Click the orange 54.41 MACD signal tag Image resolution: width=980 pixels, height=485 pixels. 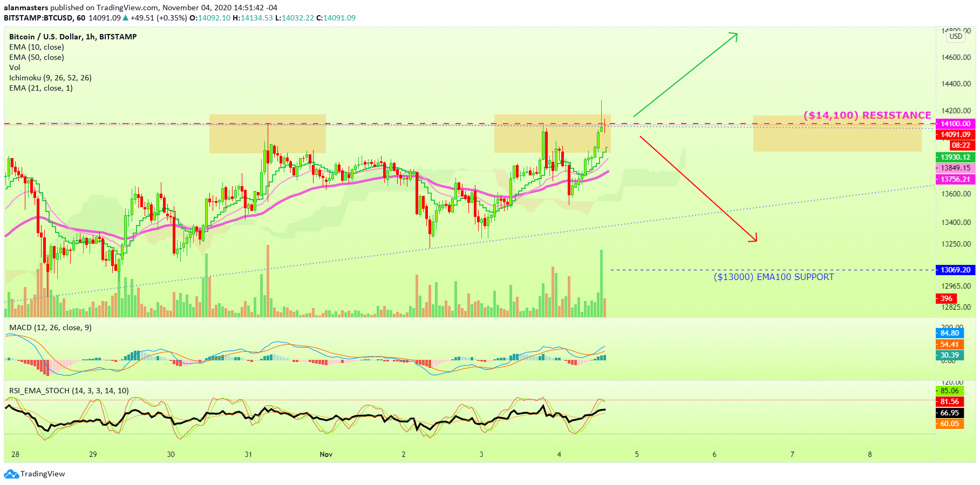tap(949, 344)
